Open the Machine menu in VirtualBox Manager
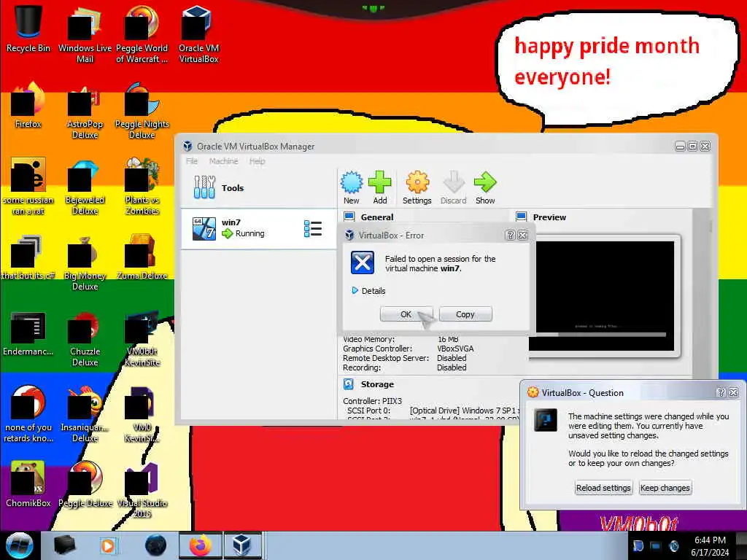Screen dimensions: 747x560 [223, 161]
